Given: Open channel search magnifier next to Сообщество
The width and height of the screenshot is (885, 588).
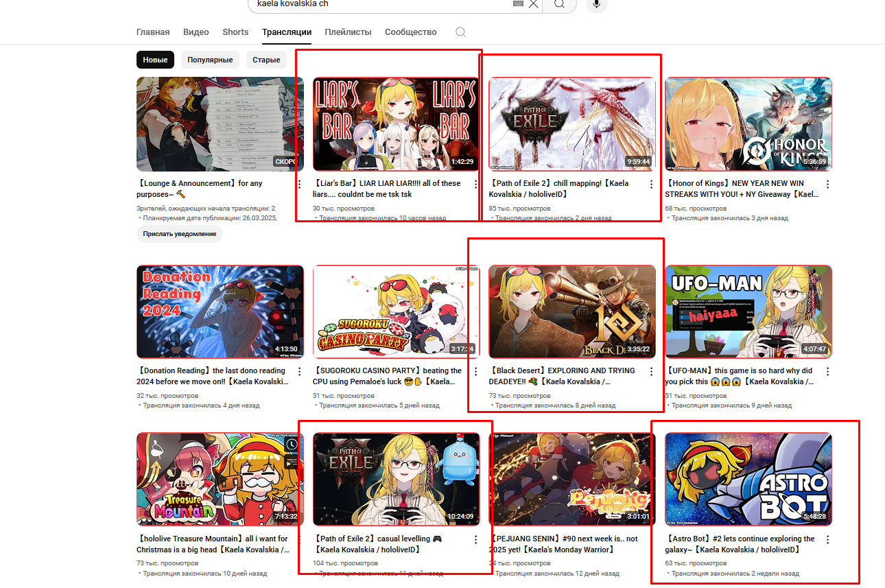Looking at the screenshot, I should [x=460, y=32].
